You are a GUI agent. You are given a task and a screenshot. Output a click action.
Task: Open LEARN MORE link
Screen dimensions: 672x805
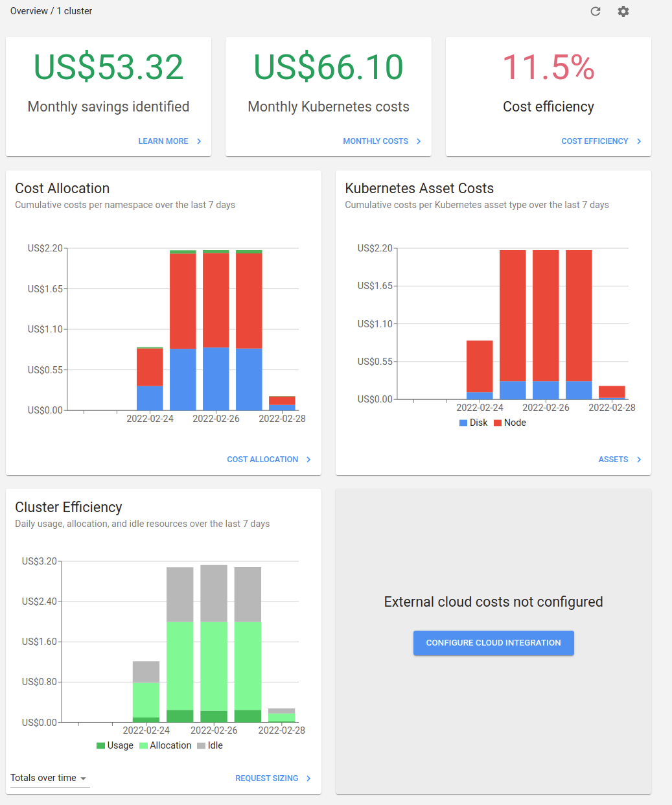(163, 141)
